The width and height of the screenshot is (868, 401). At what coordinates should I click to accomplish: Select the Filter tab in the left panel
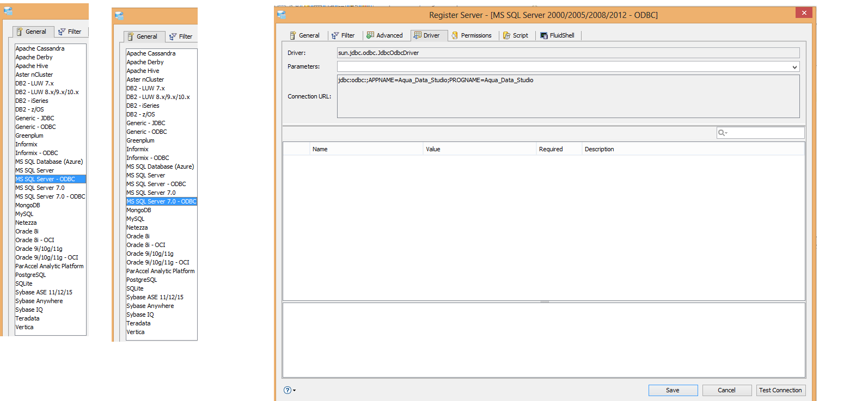pyautogui.click(x=70, y=32)
